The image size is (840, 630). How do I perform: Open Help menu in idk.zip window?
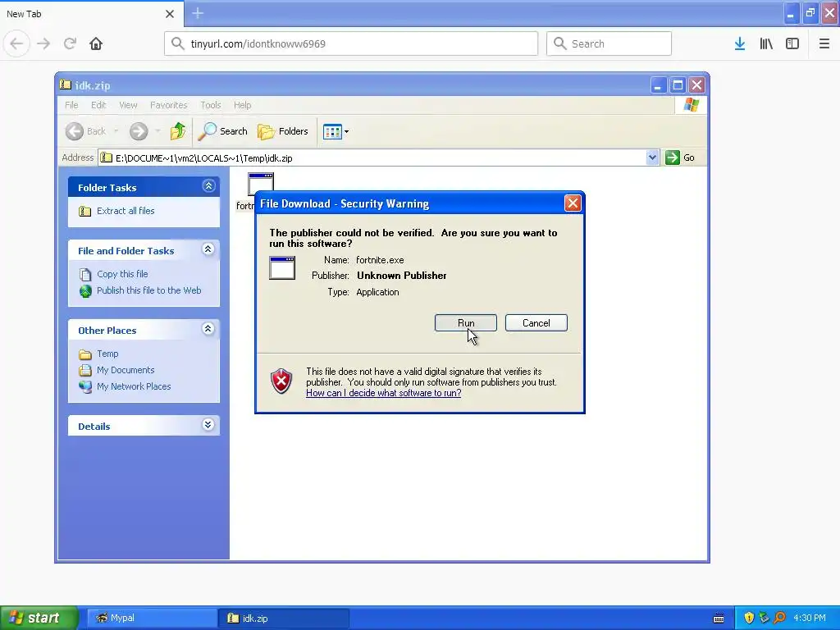tap(242, 105)
